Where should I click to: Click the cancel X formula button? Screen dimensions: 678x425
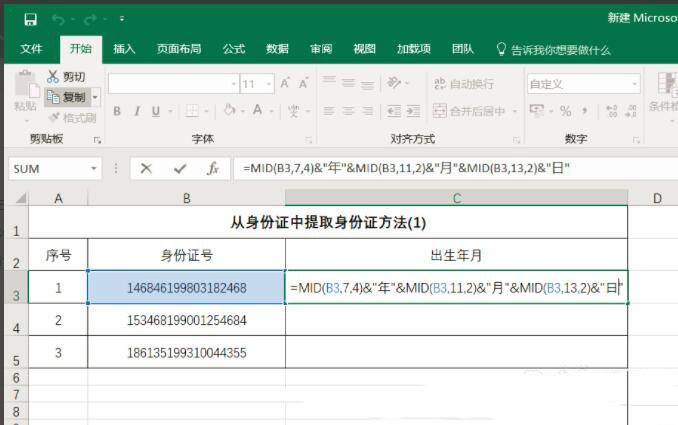pyautogui.click(x=146, y=168)
